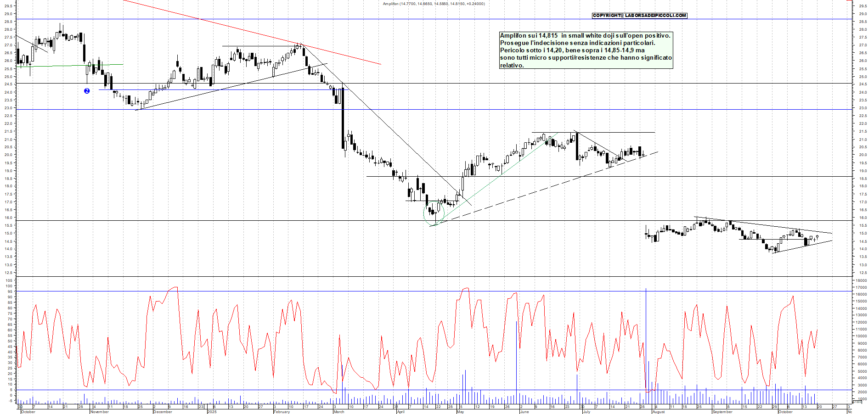Open the LABORSADEIPICCOLI.COM copyright label
The height and width of the screenshot is (414, 868).
639,16
